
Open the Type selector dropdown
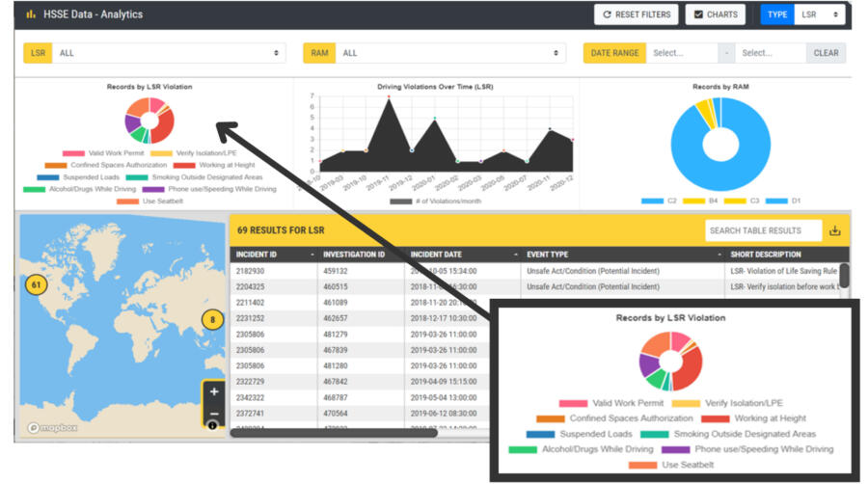[x=819, y=14]
